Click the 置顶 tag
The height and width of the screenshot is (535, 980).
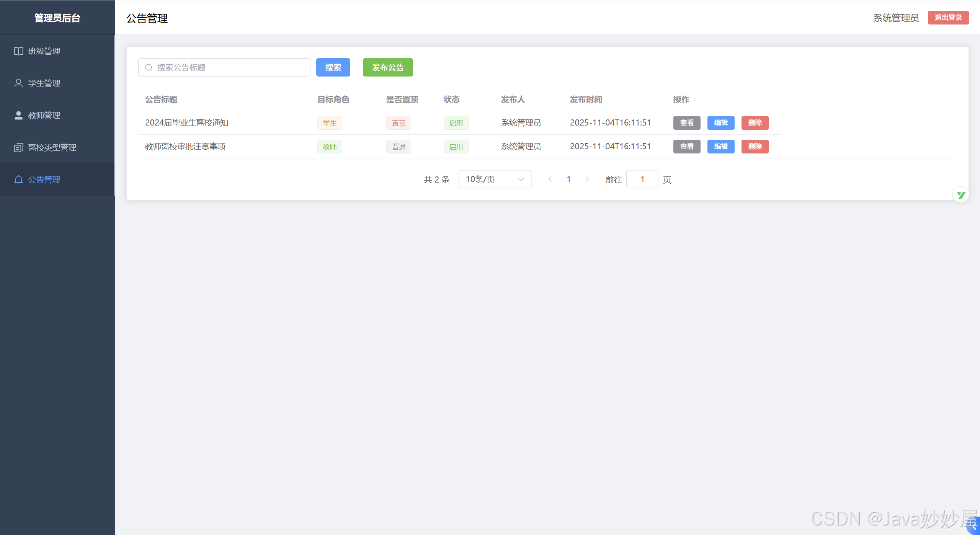pyautogui.click(x=399, y=123)
